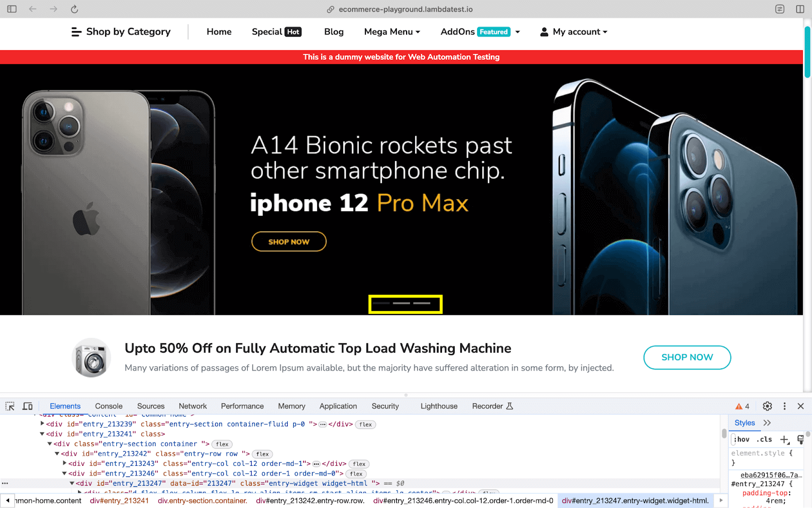Activate the inspect element picker icon
Screen dimensions: 812x508
pyautogui.click(x=10, y=406)
